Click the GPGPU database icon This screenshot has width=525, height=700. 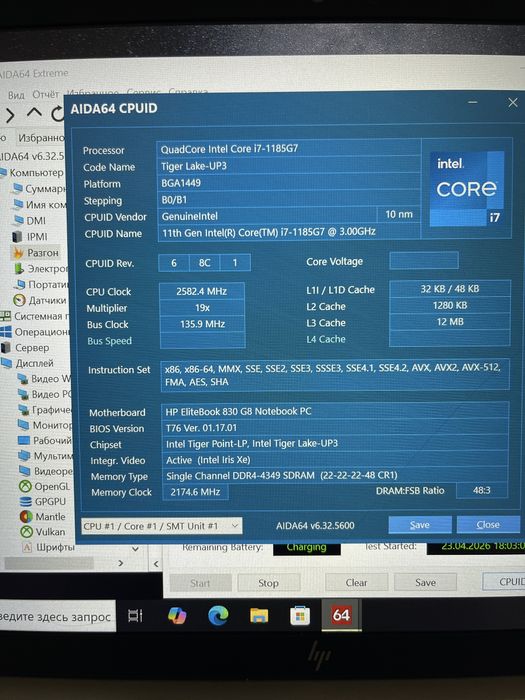tap(26, 502)
